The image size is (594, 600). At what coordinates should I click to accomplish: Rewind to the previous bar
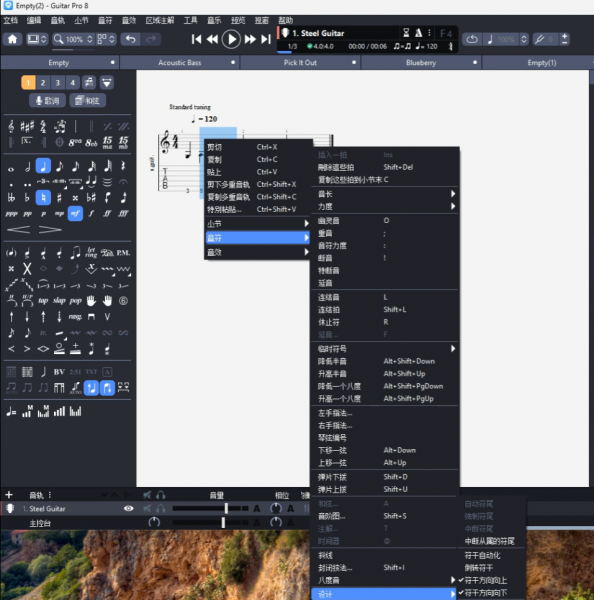(212, 39)
